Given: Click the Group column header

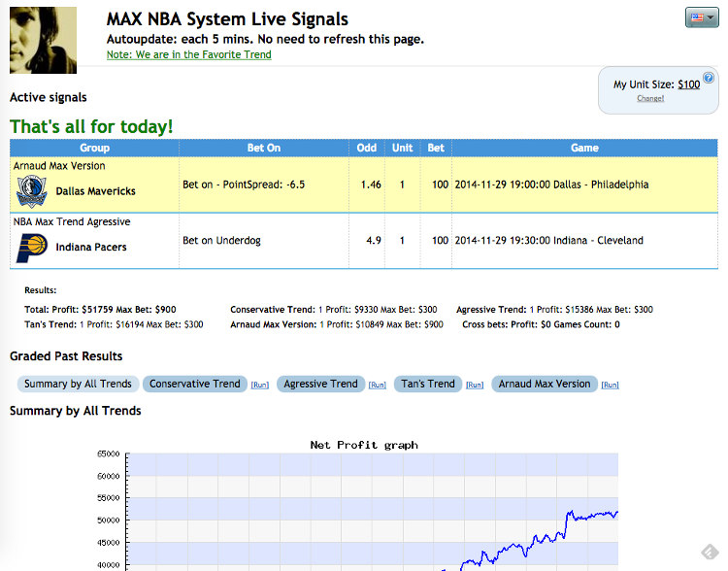Looking at the screenshot, I should tap(95, 148).
